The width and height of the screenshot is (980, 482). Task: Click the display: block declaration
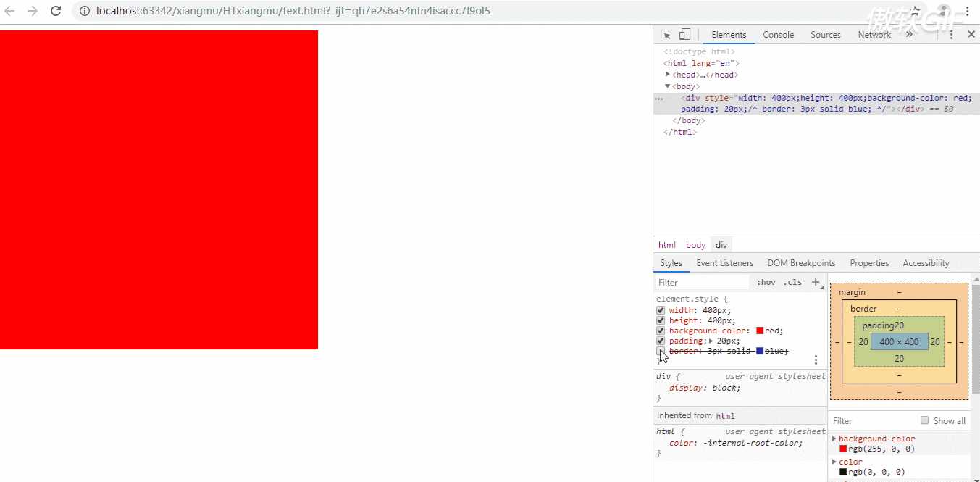(705, 388)
